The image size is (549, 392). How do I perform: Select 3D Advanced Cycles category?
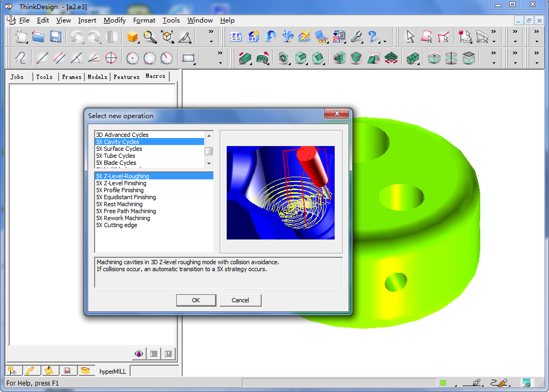coord(149,135)
